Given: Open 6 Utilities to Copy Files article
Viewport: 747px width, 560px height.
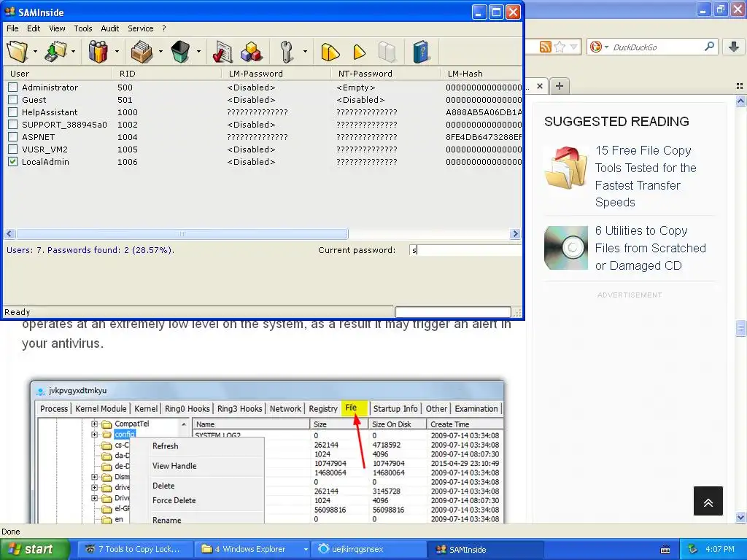Looking at the screenshot, I should pyautogui.click(x=650, y=248).
